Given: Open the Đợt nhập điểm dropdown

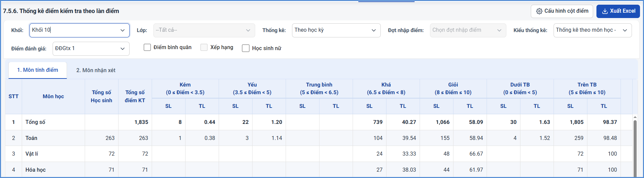Looking at the screenshot, I should 468,30.
